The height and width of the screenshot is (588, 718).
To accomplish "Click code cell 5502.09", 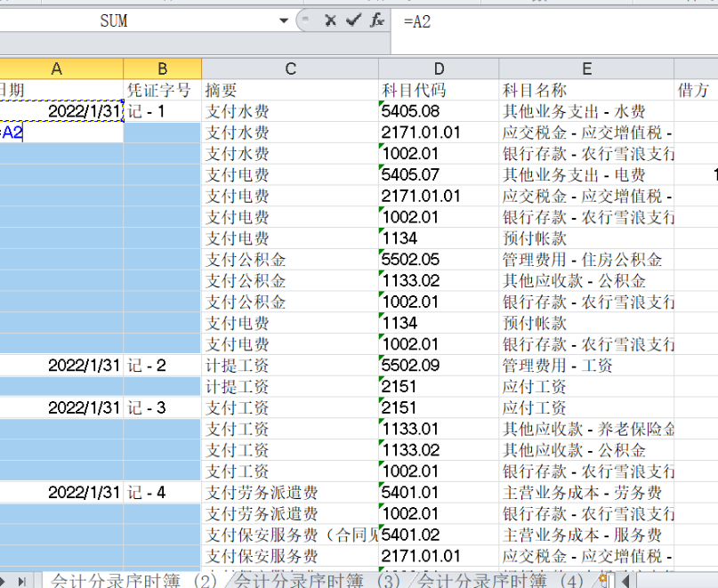I will pyautogui.click(x=439, y=366).
